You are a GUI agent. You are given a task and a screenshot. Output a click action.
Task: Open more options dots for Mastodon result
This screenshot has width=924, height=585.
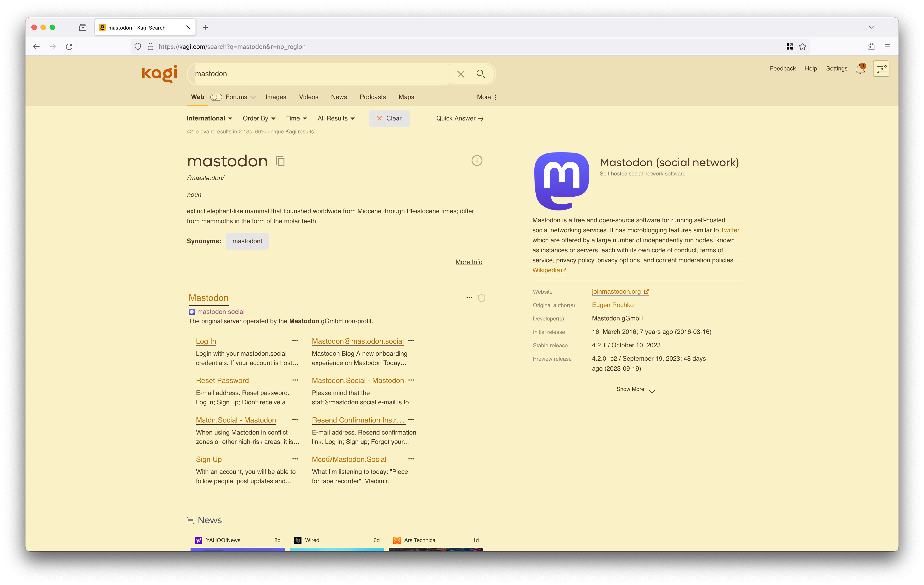(469, 298)
